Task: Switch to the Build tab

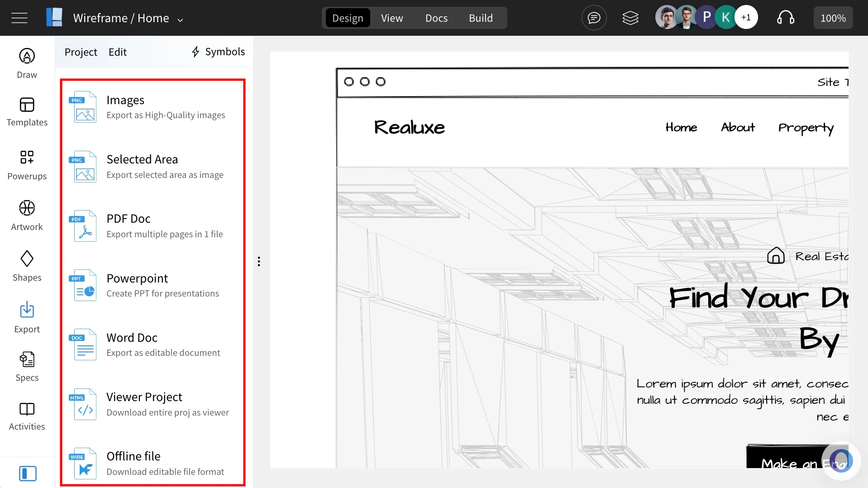Action: [481, 18]
